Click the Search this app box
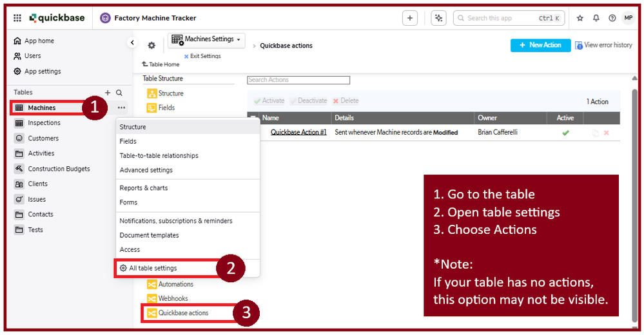 (509, 18)
